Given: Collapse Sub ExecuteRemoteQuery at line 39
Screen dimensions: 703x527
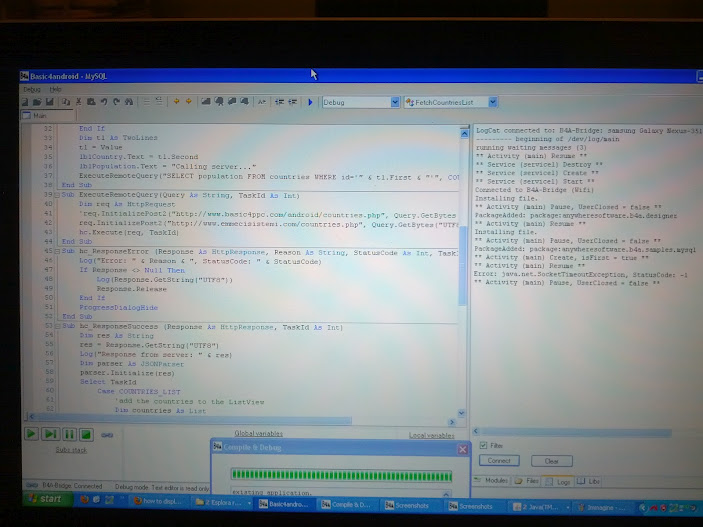Looking at the screenshot, I should coord(57,196).
